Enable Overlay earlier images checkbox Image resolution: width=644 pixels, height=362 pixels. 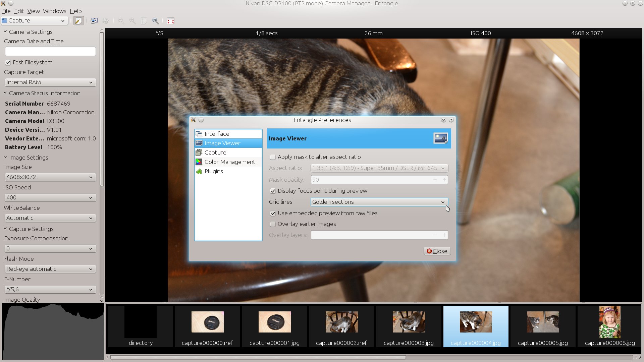273,224
